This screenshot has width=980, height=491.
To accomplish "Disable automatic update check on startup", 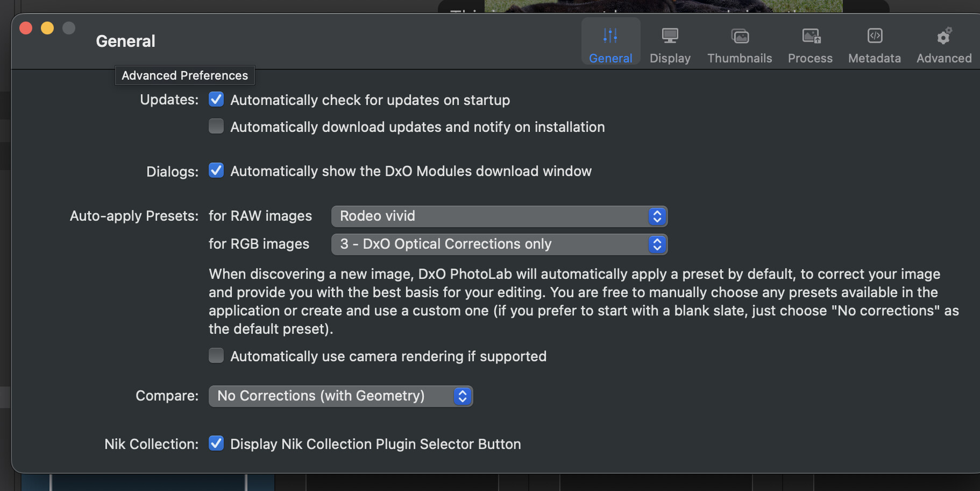I will [x=216, y=99].
